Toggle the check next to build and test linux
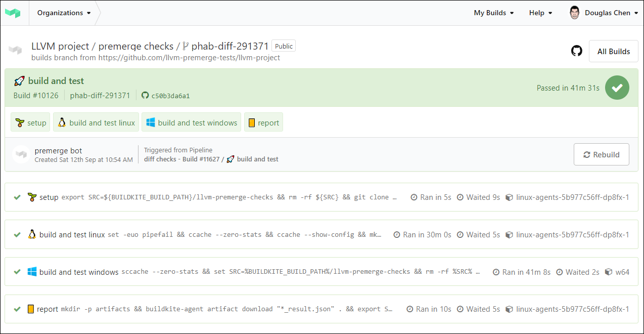This screenshot has width=644, height=334. (x=17, y=234)
